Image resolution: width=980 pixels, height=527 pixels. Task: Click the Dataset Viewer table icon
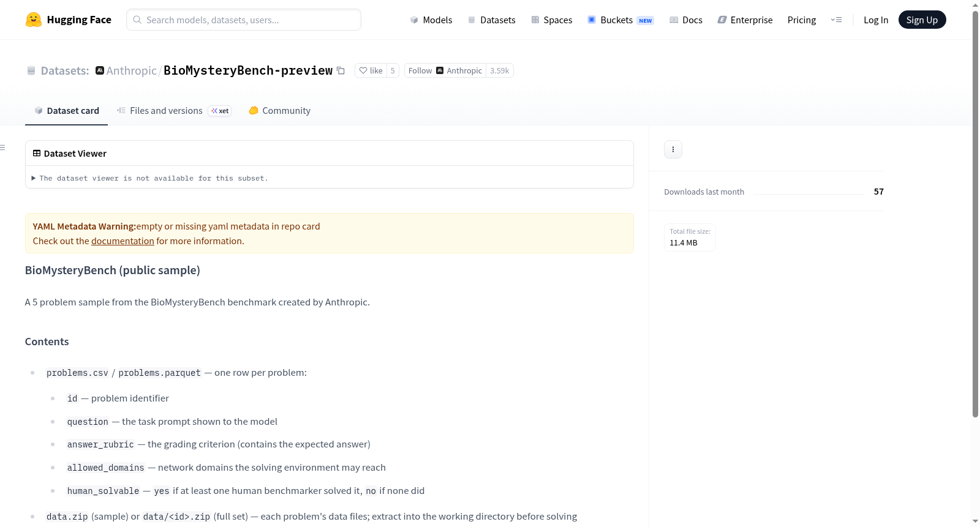37,154
